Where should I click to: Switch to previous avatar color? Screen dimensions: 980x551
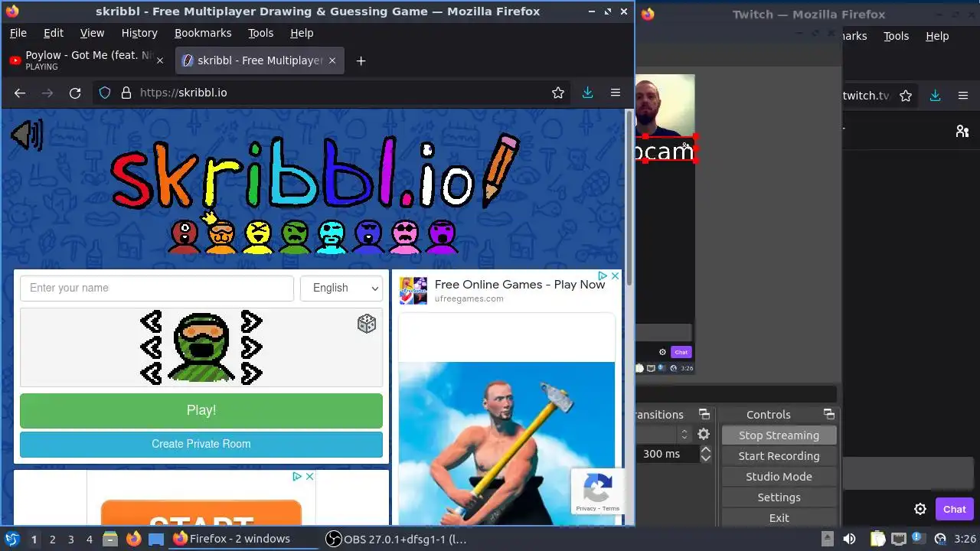(151, 373)
